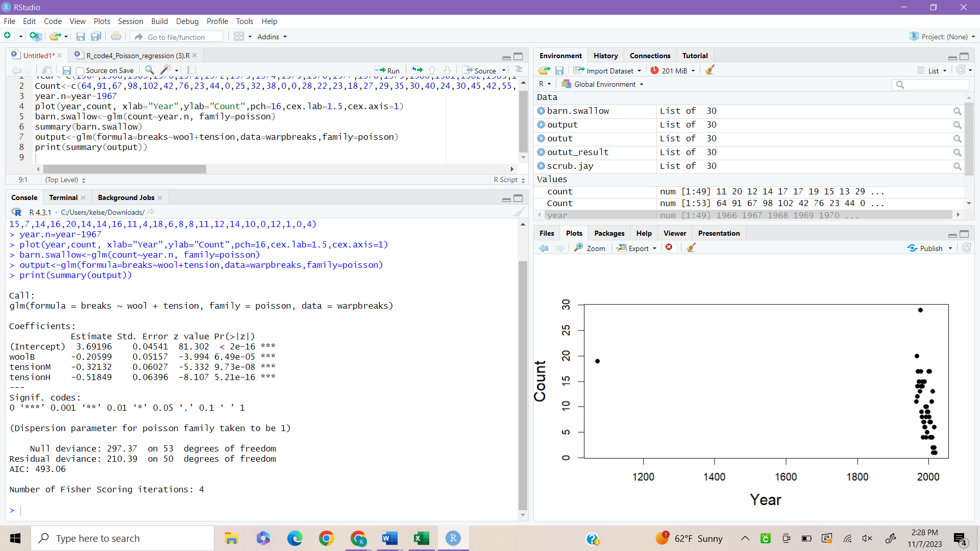
Task: Click the Find/Replace magnifier in editor toolbar
Action: click(150, 70)
